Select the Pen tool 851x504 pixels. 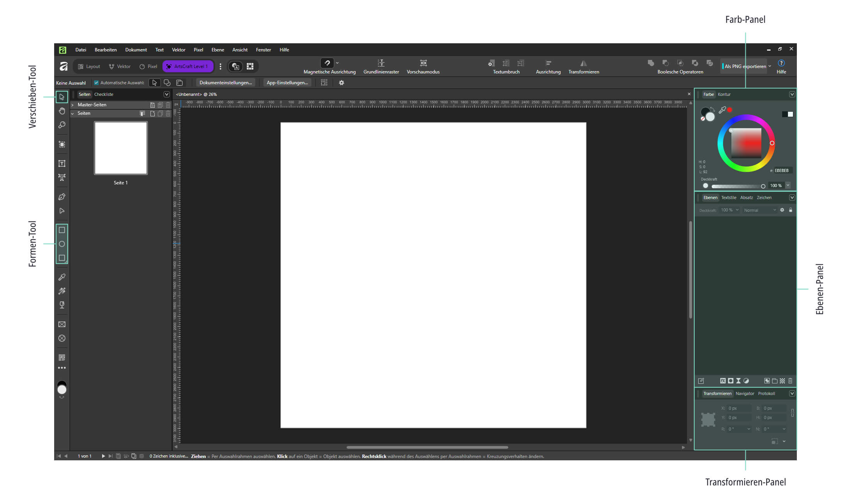tap(62, 197)
